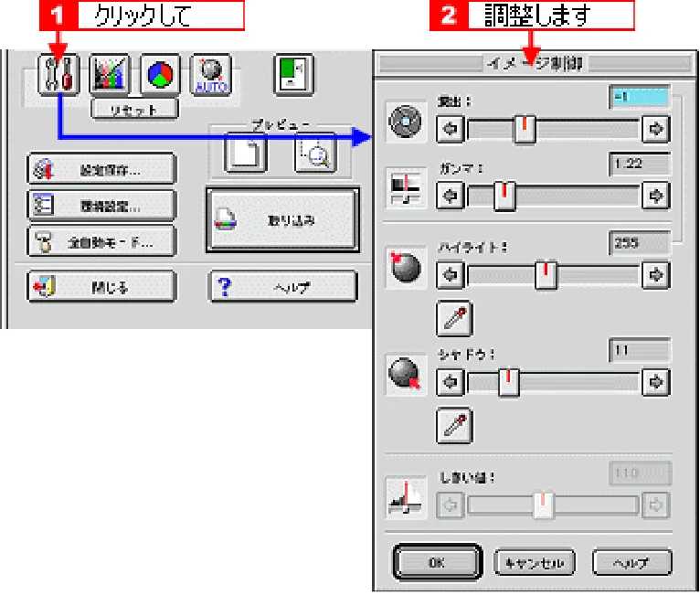Image resolution: width=700 pixels, height=595 pixels.
Task: Click the right arrow of the ハイライト slider
Action: pyautogui.click(x=656, y=274)
